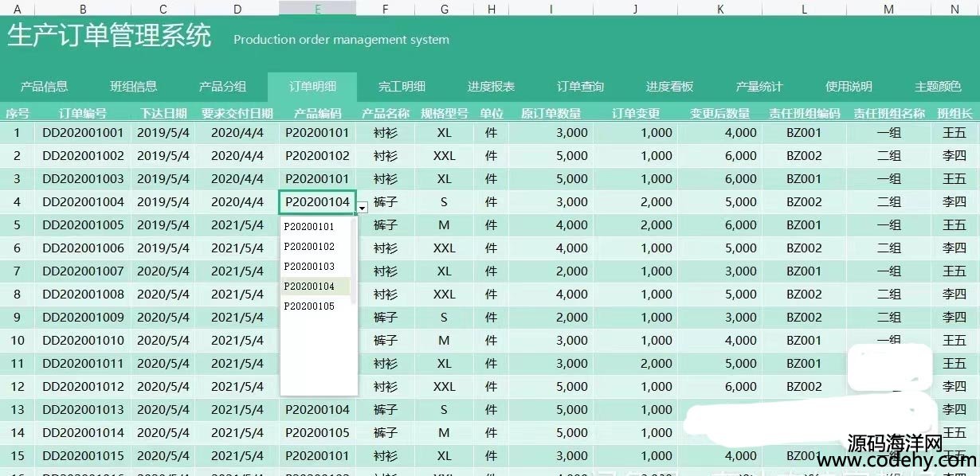Click the 原订单数量 header cell
Screen dimensions: 980x476
(x=551, y=114)
